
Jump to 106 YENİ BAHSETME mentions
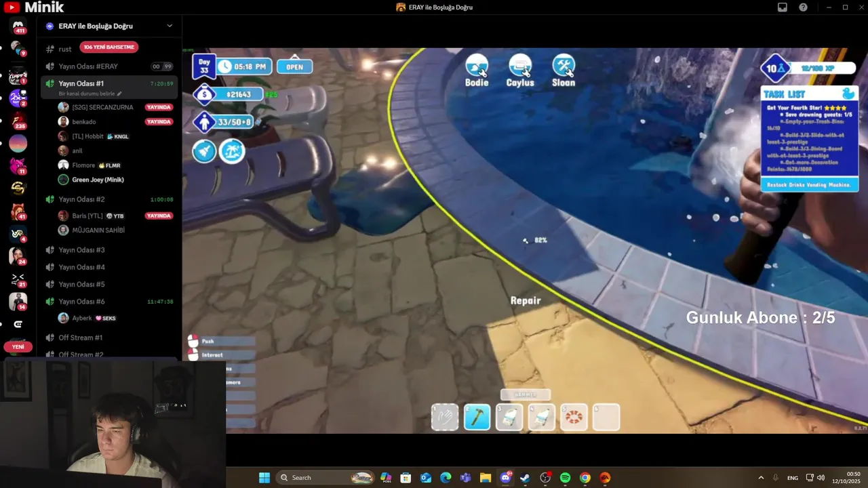(109, 47)
